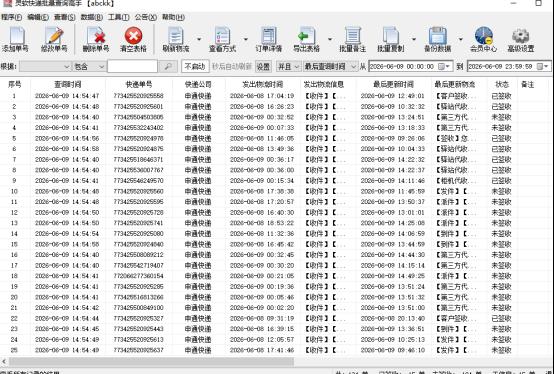This screenshot has width=554, height=374.
Task: Click the 导出表格 export-table icon
Action: (306, 39)
